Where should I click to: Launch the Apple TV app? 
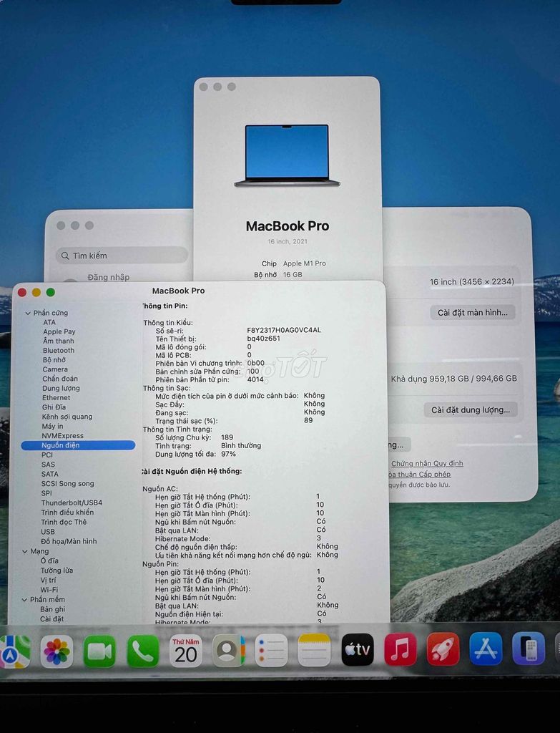click(358, 649)
